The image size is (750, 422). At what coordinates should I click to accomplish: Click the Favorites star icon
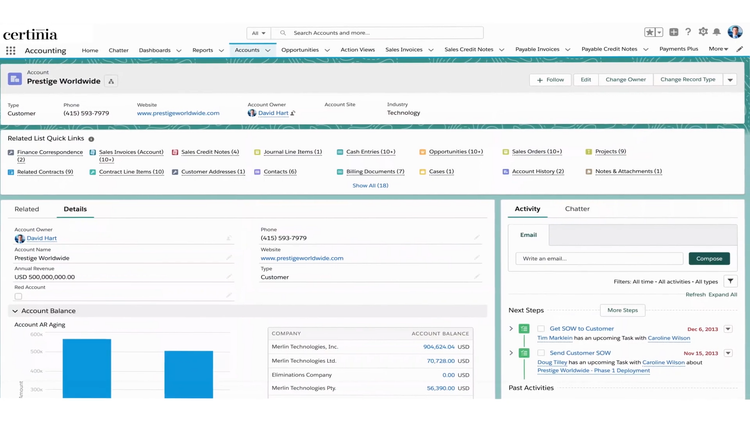coord(649,32)
